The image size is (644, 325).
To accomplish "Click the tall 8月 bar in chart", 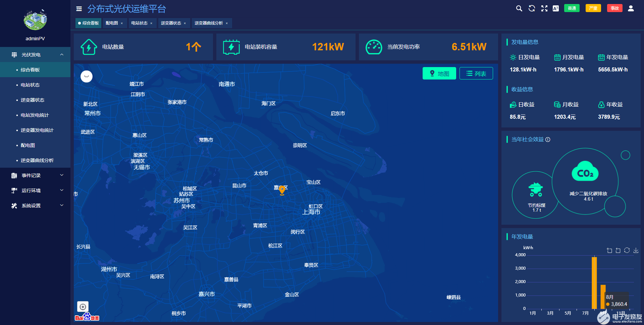I will pyautogui.click(x=594, y=283).
